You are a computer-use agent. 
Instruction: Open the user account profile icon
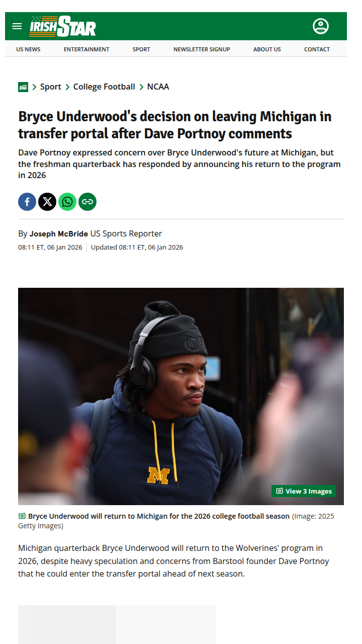(x=321, y=26)
